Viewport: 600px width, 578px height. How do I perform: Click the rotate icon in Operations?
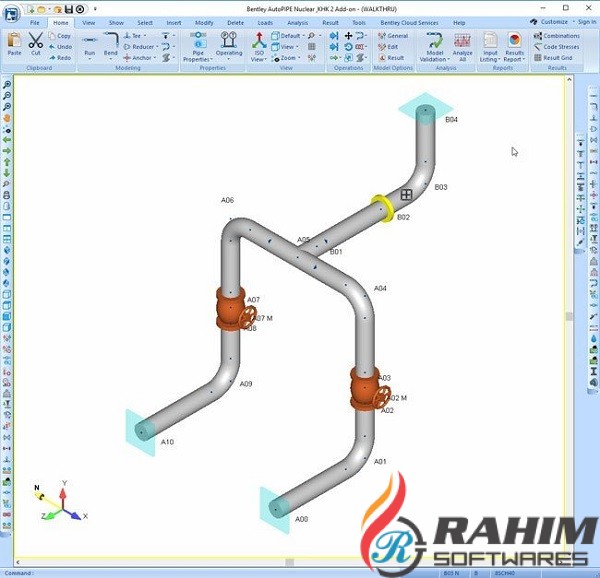[x=348, y=47]
